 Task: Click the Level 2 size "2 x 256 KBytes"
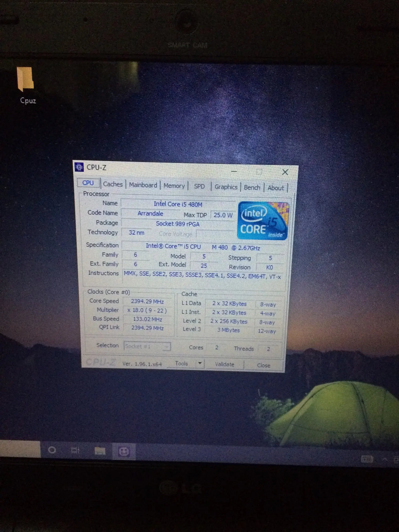tap(229, 321)
